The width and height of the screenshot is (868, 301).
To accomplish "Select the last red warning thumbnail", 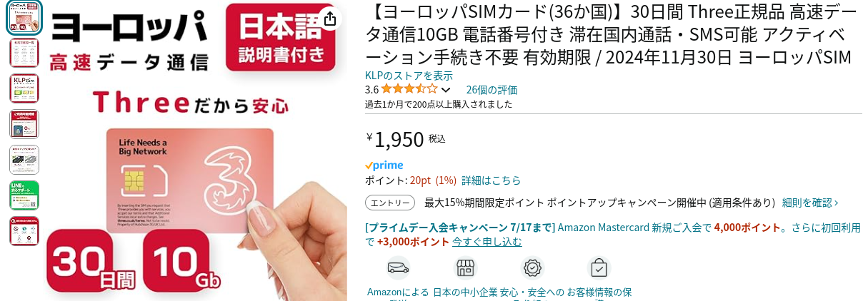I will tap(24, 231).
